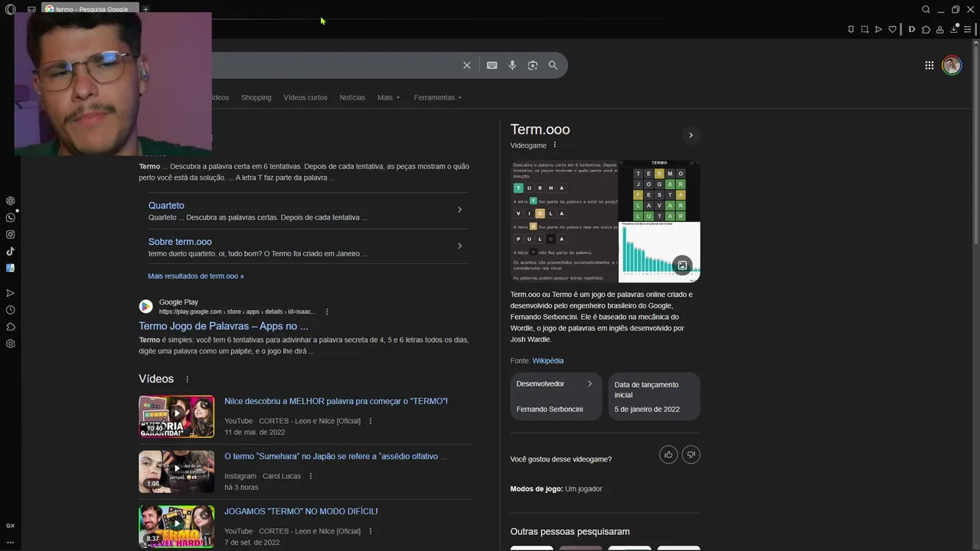This screenshot has width=980, height=551.
Task: Open options for Google Play result
Action: point(327,311)
